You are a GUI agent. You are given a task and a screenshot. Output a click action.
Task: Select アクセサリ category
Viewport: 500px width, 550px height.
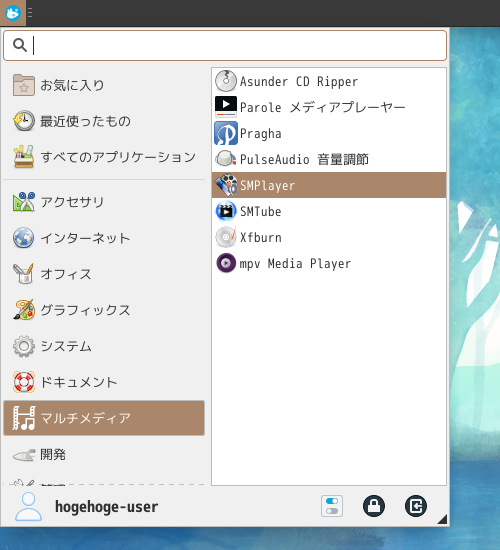click(x=104, y=202)
